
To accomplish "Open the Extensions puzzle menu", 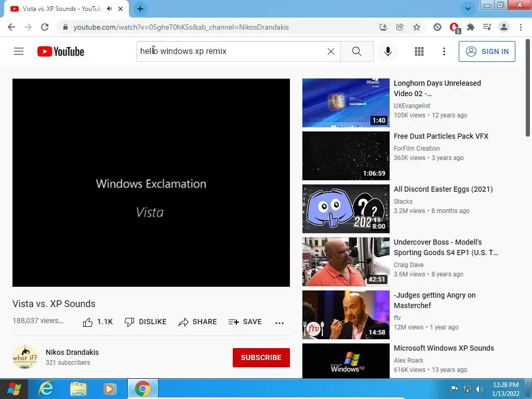I will pos(471,27).
